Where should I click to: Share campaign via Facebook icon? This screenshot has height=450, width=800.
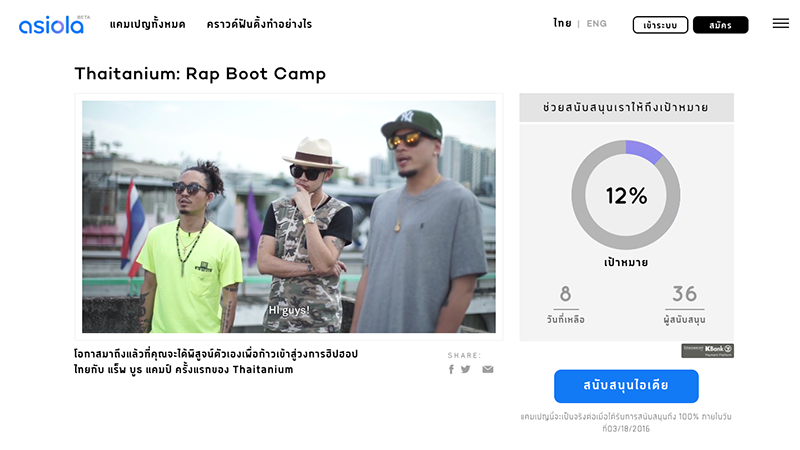(x=451, y=369)
